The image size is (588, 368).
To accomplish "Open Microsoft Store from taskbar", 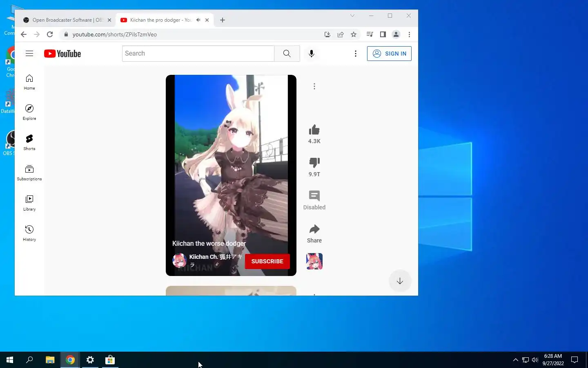I will [110, 360].
